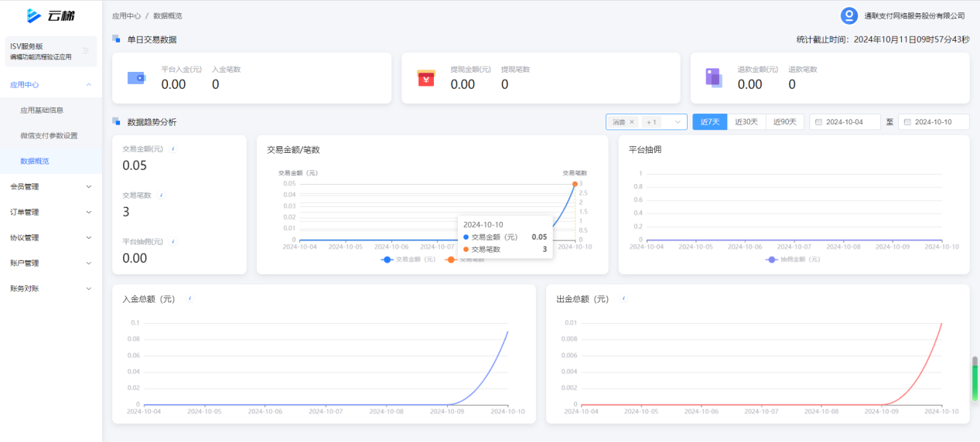Select the 近30天 range tab
This screenshot has height=442, width=980.
point(746,122)
